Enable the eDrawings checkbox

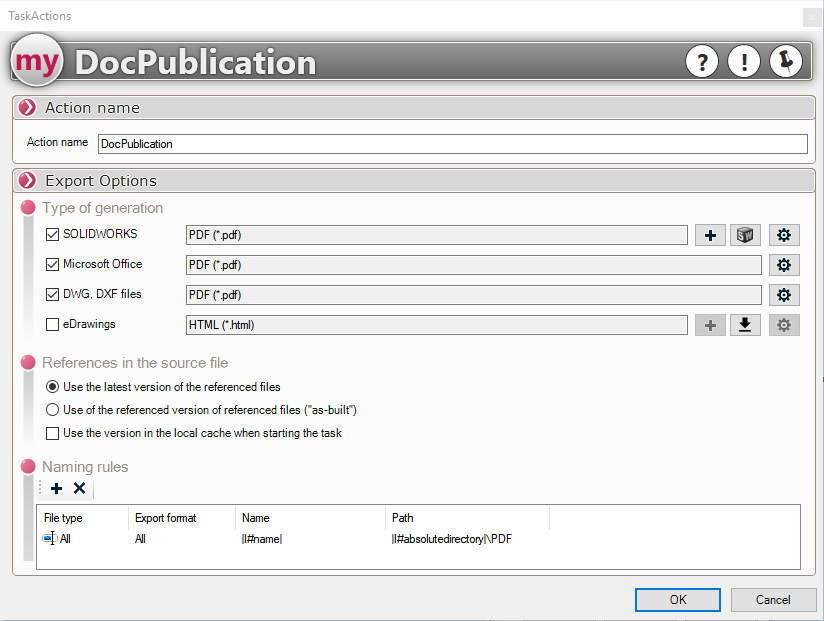(53, 325)
